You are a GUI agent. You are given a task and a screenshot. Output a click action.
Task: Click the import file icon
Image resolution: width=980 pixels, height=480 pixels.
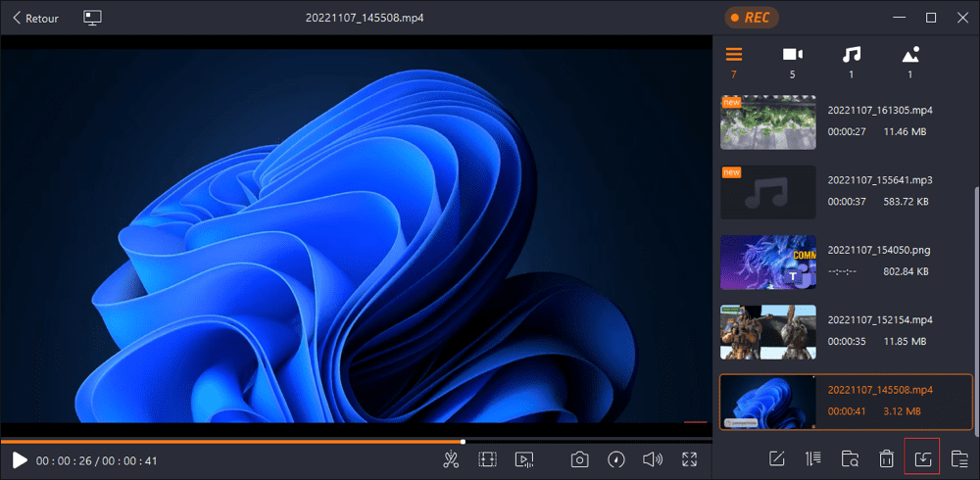click(x=922, y=458)
